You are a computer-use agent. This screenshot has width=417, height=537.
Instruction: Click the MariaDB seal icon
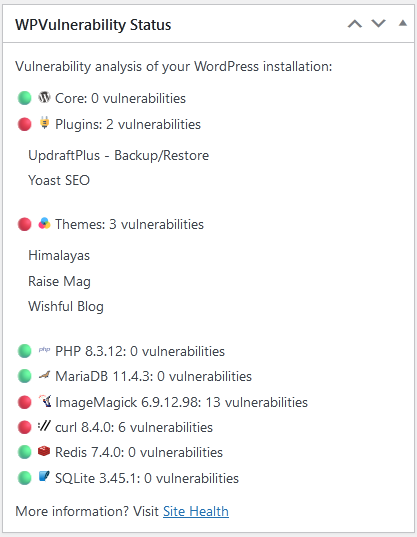point(44,375)
